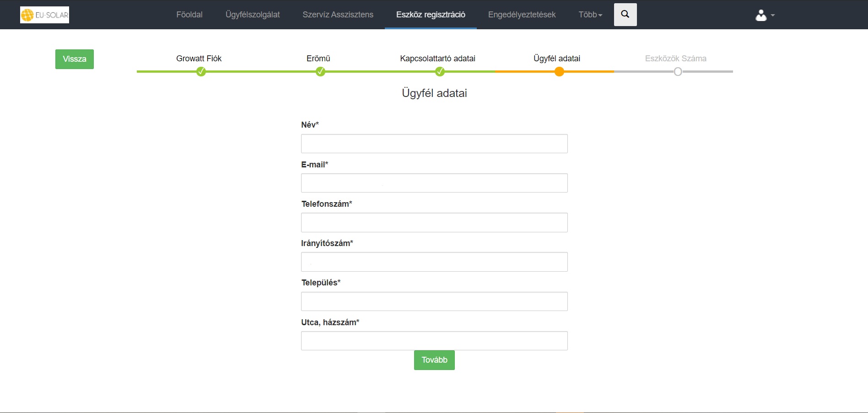Expand the Több dropdown menu
This screenshot has height=413, width=868.
point(590,15)
